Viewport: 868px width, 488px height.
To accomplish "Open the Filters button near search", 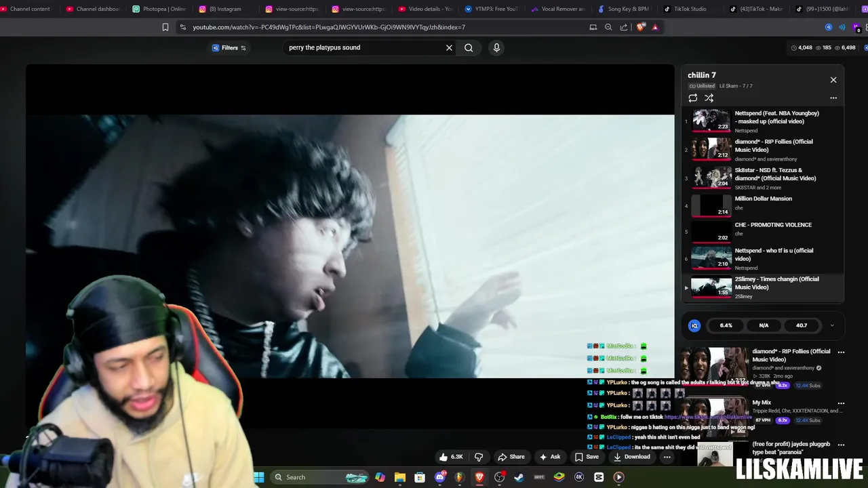I will 229,47.
